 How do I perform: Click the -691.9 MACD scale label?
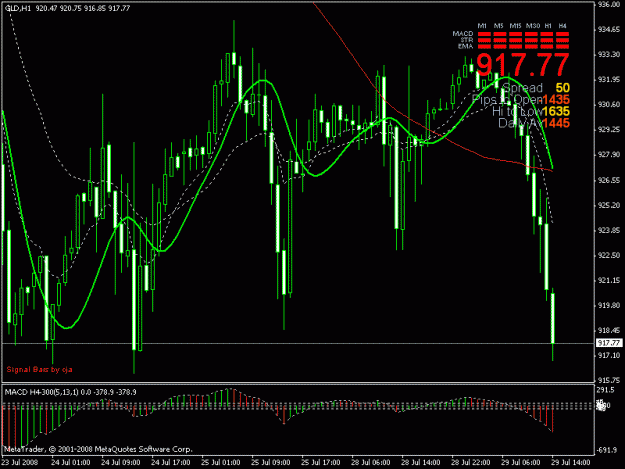(x=606, y=450)
